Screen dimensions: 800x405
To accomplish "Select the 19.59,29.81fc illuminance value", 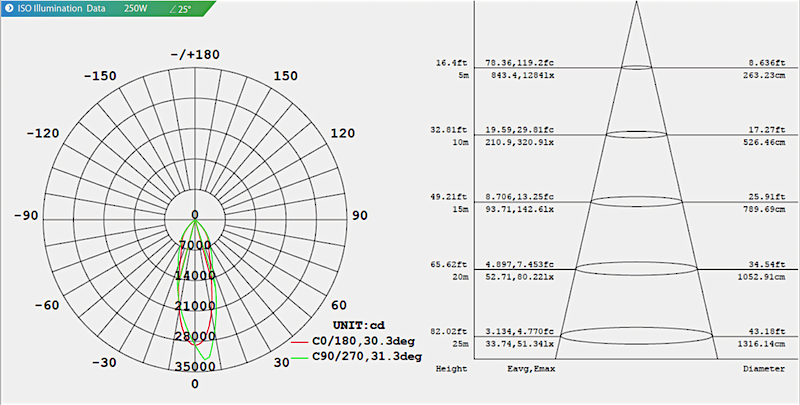I will click(519, 130).
